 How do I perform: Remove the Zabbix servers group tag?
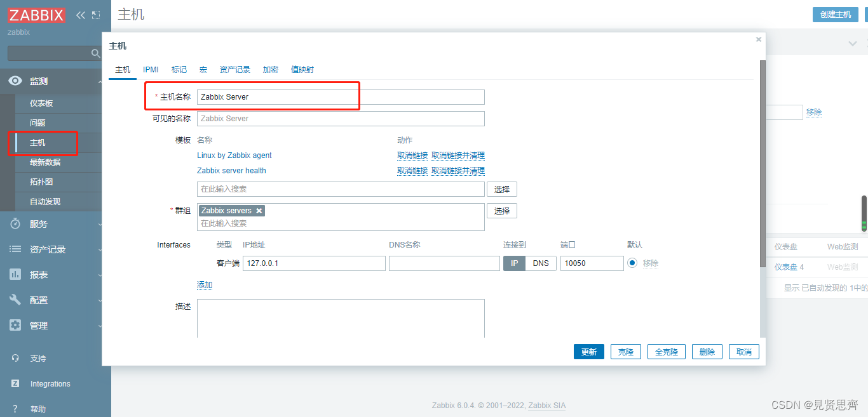[x=259, y=210]
